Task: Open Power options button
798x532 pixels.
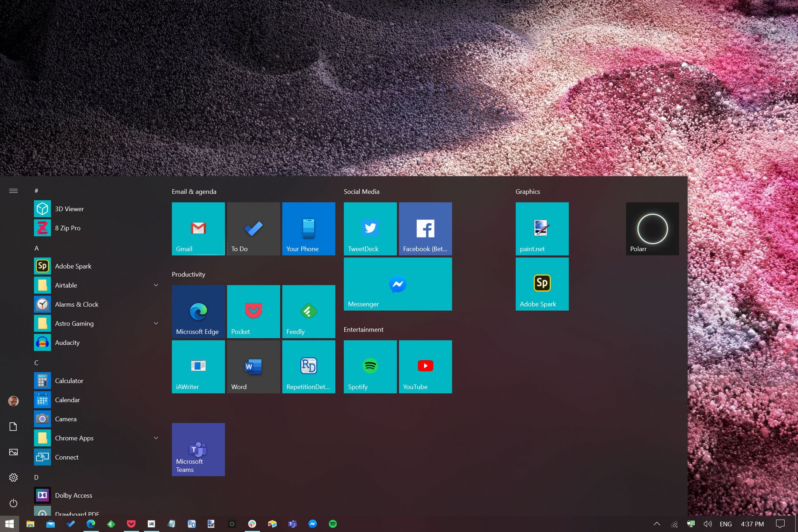Action: (13, 503)
